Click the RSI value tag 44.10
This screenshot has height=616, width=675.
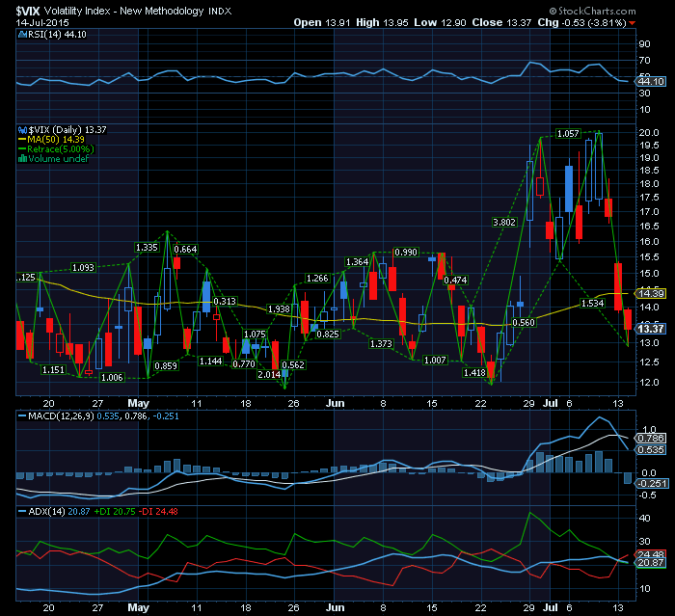[x=651, y=81]
